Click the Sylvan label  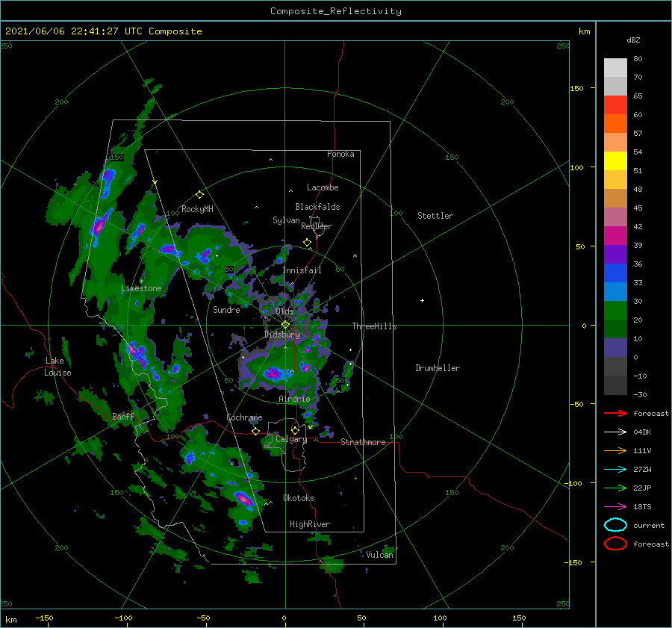[x=286, y=220]
